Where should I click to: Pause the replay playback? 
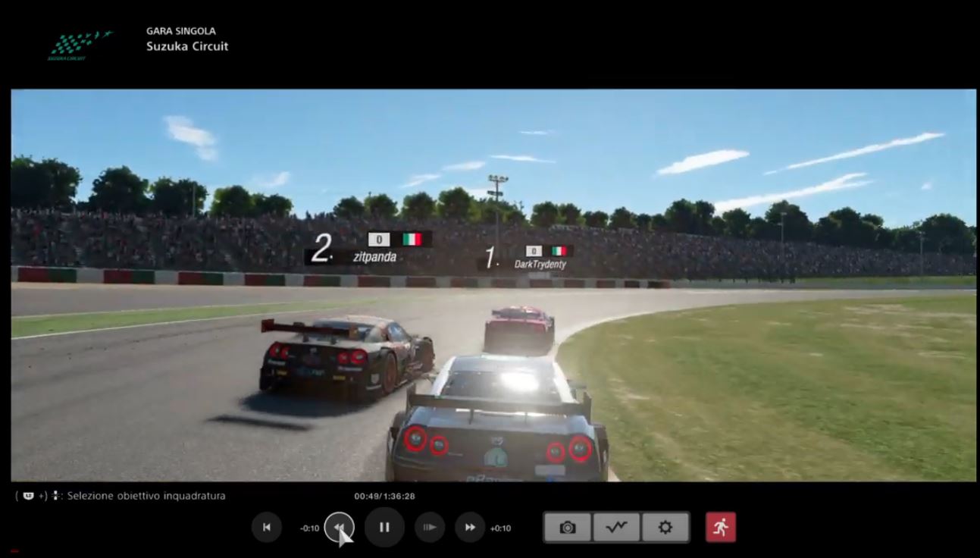[x=384, y=528]
